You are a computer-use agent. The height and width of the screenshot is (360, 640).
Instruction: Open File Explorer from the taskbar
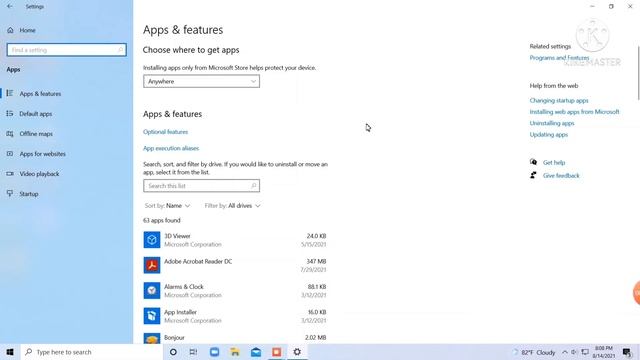click(x=235, y=352)
